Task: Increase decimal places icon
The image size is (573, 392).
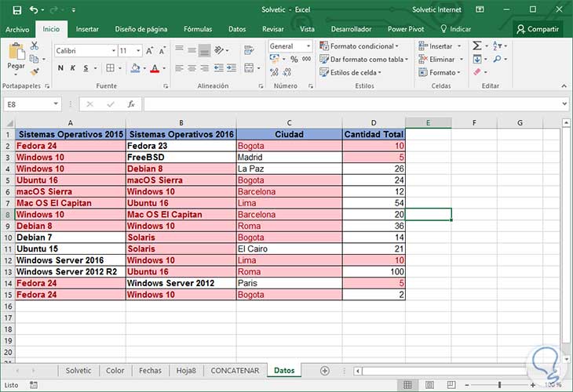Action: tap(274, 72)
